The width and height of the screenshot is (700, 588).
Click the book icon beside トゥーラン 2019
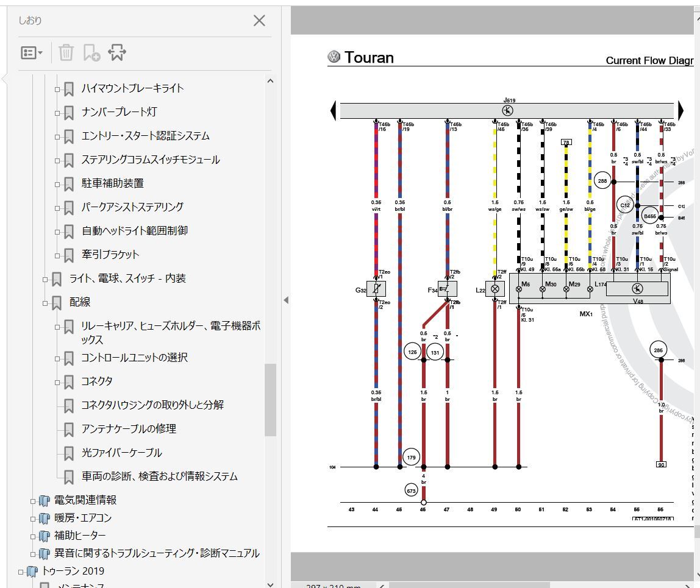[x=32, y=572]
